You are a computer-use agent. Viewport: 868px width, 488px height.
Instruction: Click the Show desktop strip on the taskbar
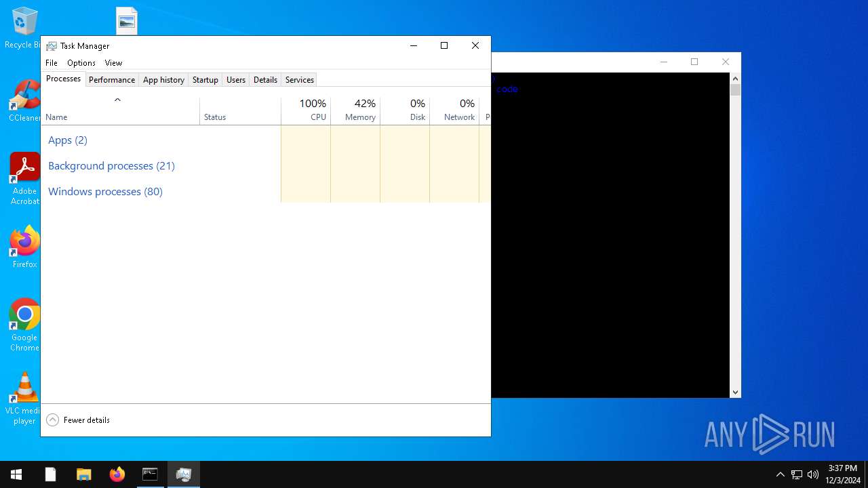(866, 474)
